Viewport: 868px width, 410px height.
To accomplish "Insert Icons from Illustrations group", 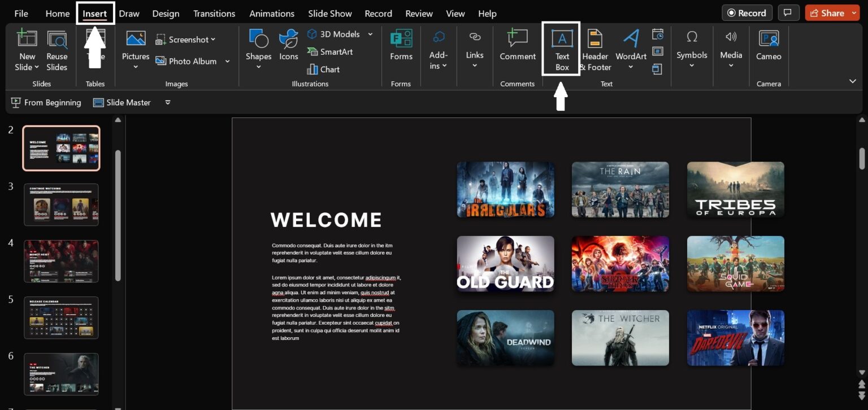I will coord(288,45).
